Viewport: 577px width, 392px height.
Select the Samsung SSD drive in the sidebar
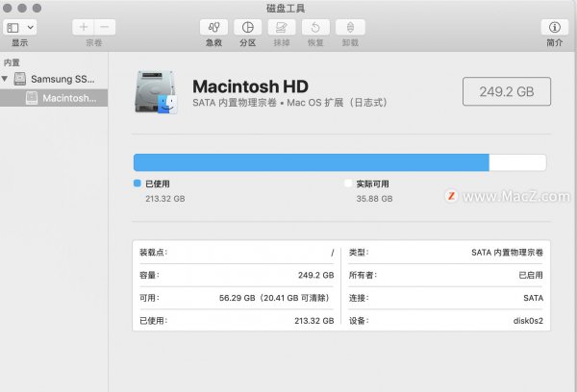tap(63, 79)
